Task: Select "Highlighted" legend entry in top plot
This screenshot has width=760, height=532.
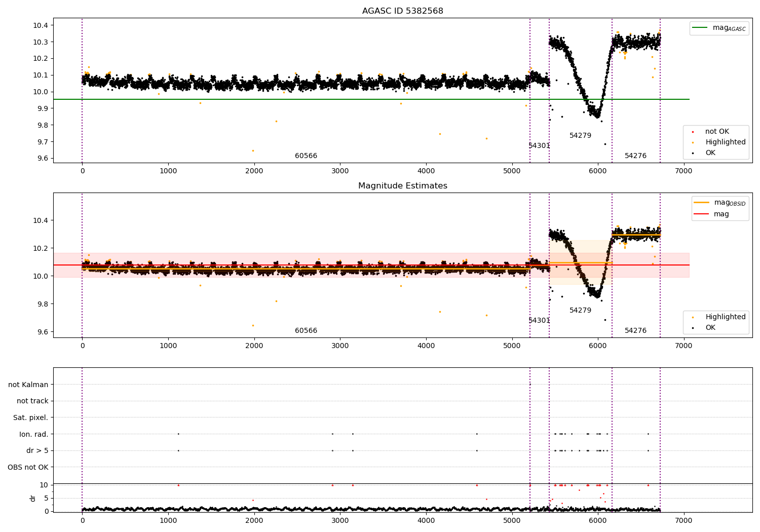Action: (726, 142)
